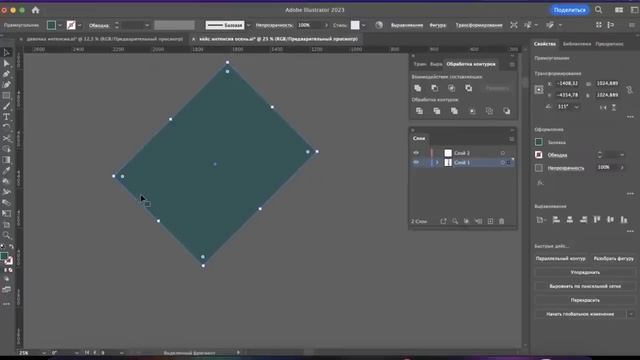Click the Перекрасить button
This screenshot has height=360, width=640.
[x=585, y=300]
